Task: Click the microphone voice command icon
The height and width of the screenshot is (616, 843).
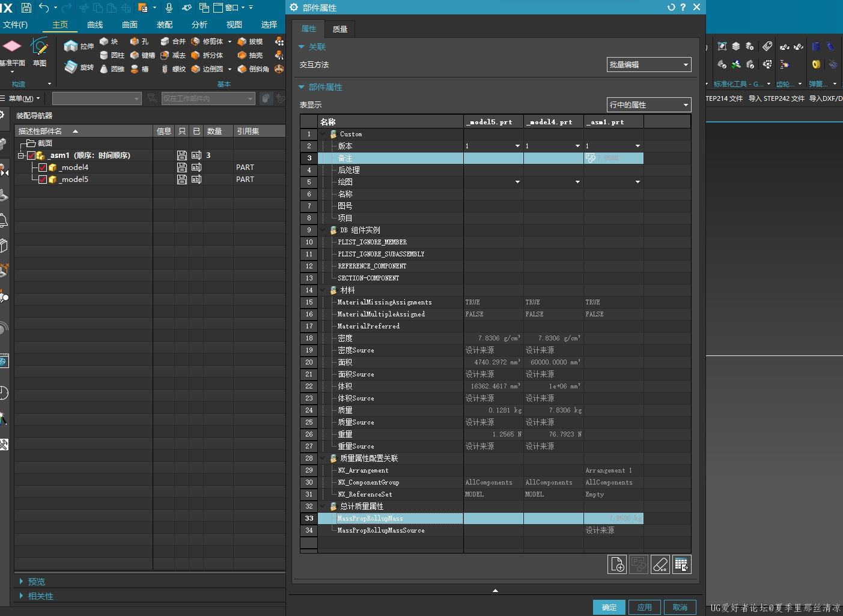Action: [x=169, y=8]
